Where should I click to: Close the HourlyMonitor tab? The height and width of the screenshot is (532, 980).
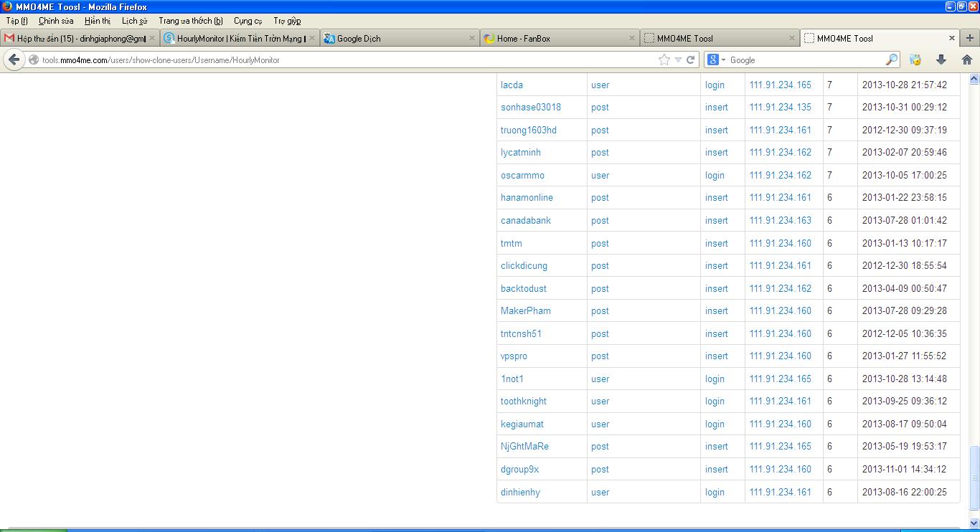click(x=312, y=38)
